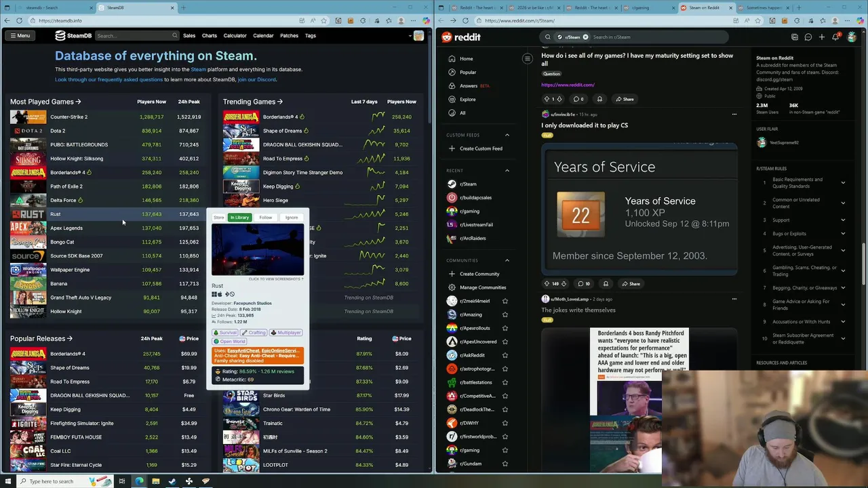The height and width of the screenshot is (488, 868).
Task: Favorite r/AskReddit with star toggle
Action: (505, 355)
